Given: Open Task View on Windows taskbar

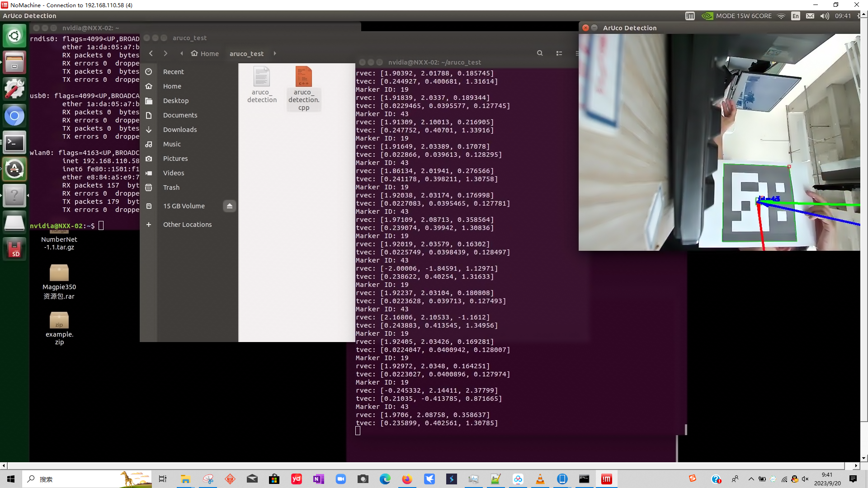Looking at the screenshot, I should click(x=163, y=479).
